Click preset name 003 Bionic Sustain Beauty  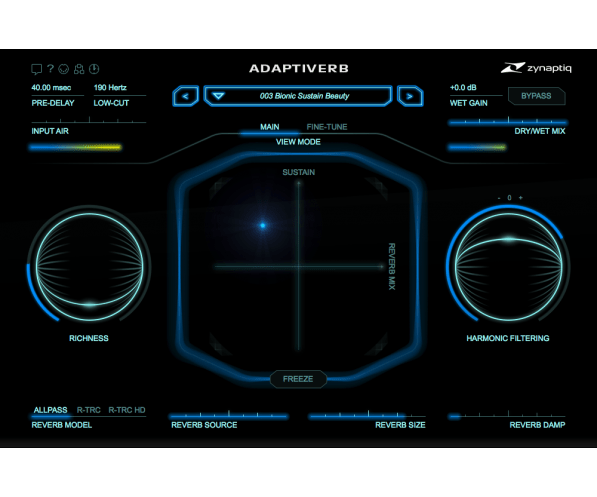point(304,96)
